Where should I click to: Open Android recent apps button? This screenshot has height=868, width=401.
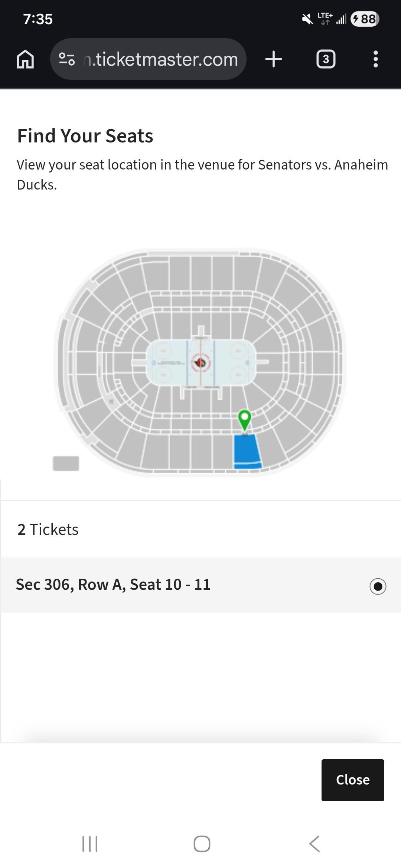(89, 844)
